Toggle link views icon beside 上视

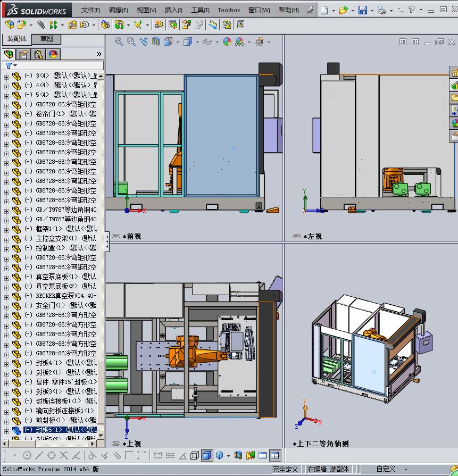click(116, 444)
